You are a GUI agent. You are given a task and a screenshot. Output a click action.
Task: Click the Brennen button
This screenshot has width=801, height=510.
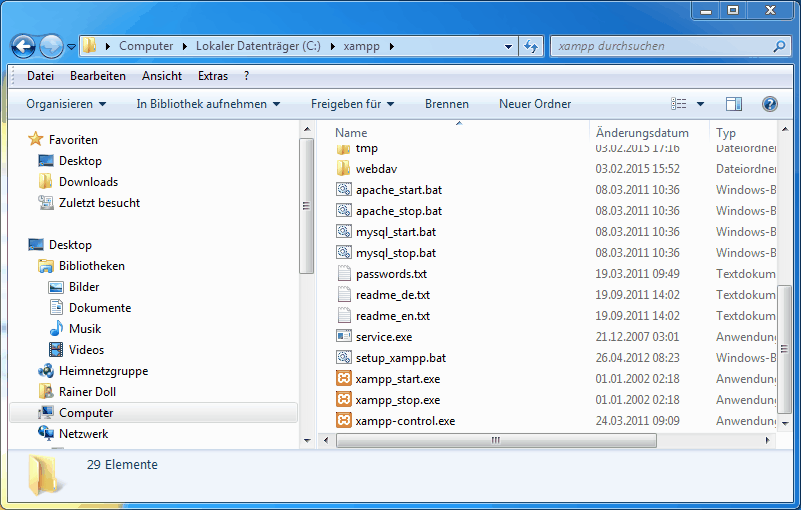[x=446, y=104]
